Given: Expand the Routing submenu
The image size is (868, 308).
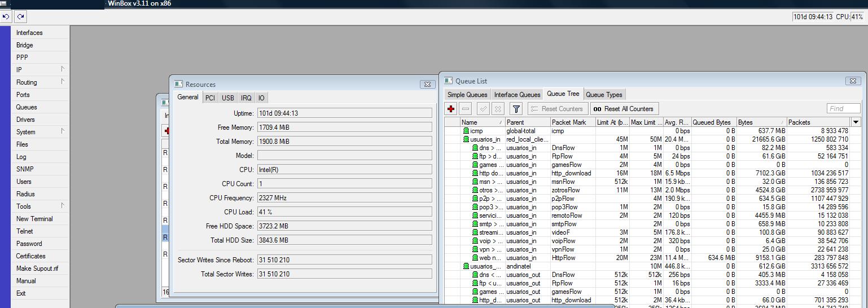Looking at the screenshot, I should click(x=63, y=82).
